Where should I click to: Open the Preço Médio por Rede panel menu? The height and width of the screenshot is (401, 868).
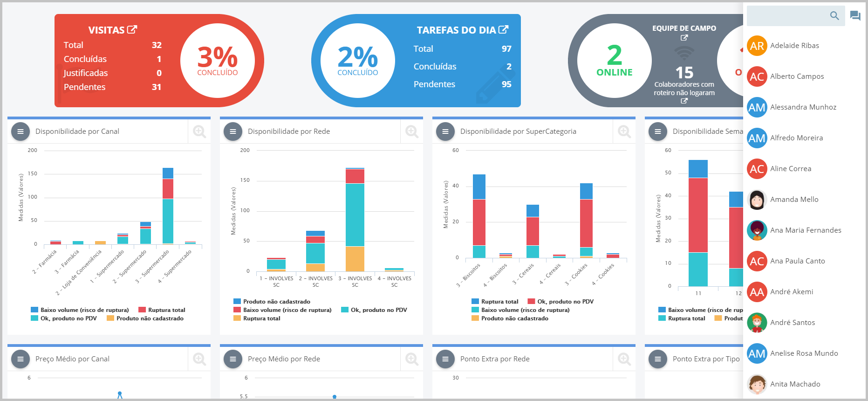tap(233, 359)
